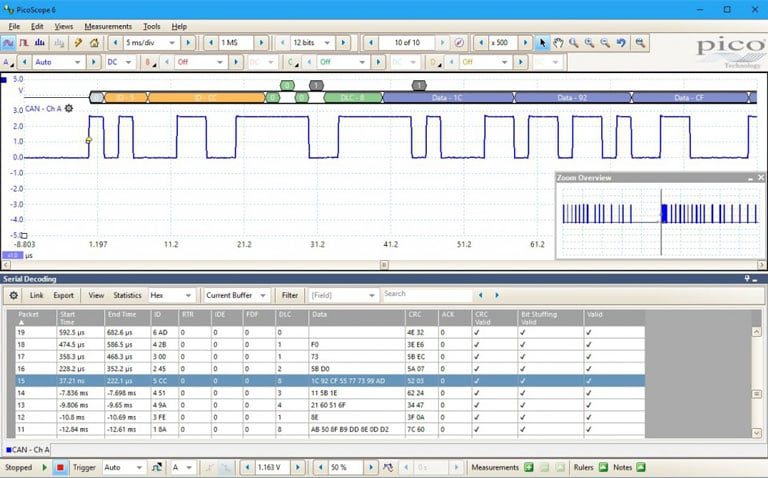Click the Notes icon

click(641, 468)
